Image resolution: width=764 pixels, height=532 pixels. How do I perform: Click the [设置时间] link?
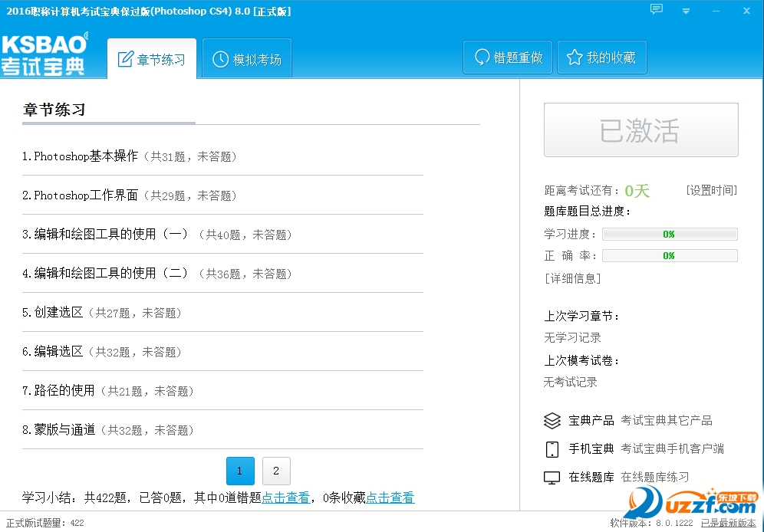click(711, 190)
